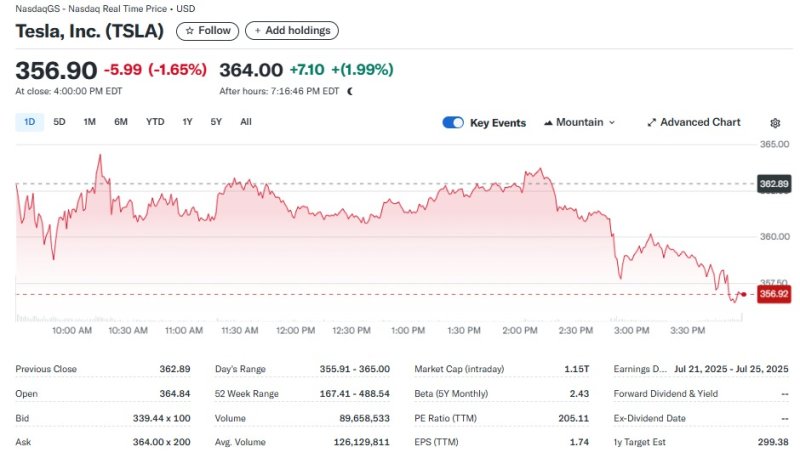Switch to the 5Y chart range
800x458 pixels.
tap(216, 122)
